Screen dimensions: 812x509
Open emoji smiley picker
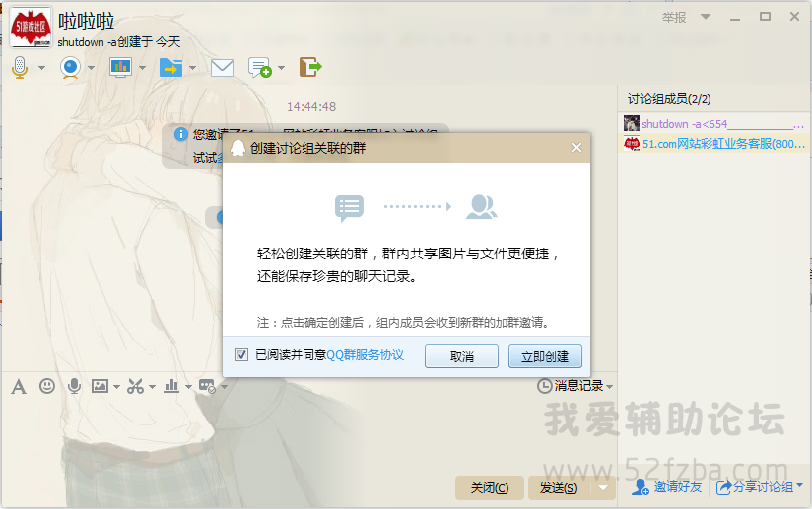point(47,386)
